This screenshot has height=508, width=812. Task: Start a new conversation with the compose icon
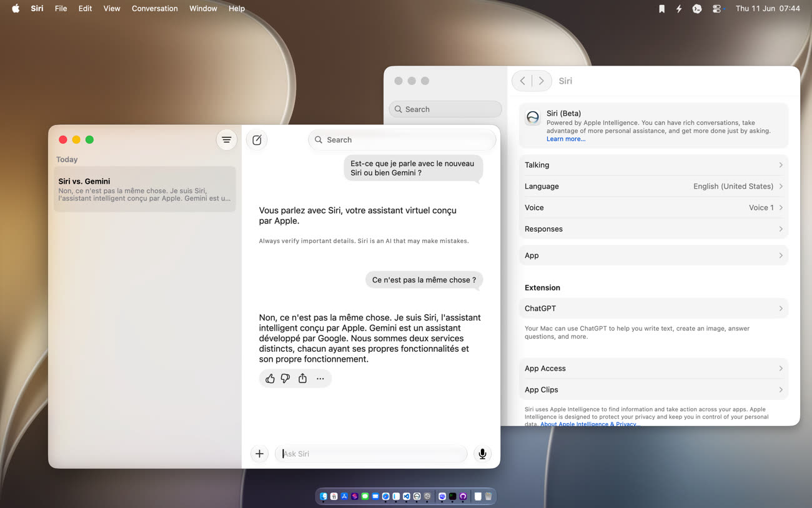[257, 140]
